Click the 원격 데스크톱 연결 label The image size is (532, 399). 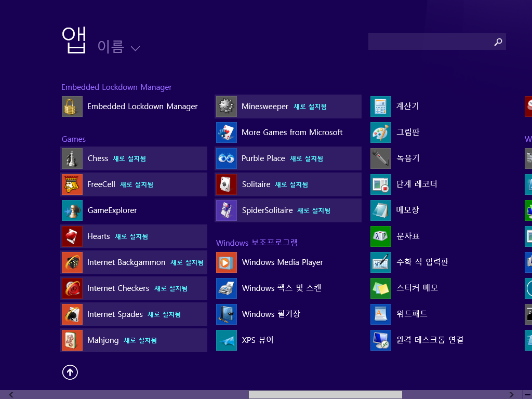(x=430, y=340)
